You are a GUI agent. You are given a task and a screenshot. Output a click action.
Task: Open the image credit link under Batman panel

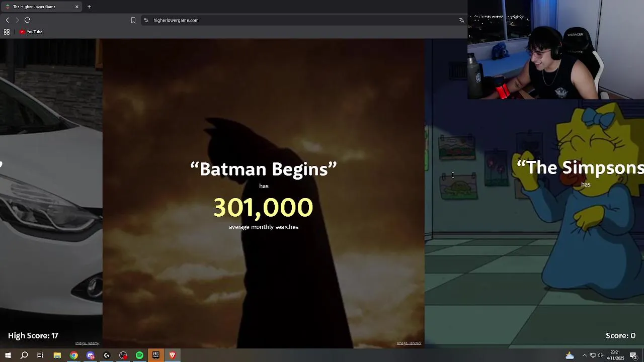pyautogui.click(x=409, y=343)
